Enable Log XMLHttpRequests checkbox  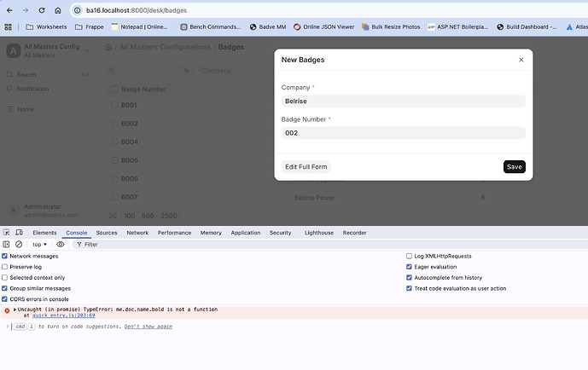click(x=409, y=256)
